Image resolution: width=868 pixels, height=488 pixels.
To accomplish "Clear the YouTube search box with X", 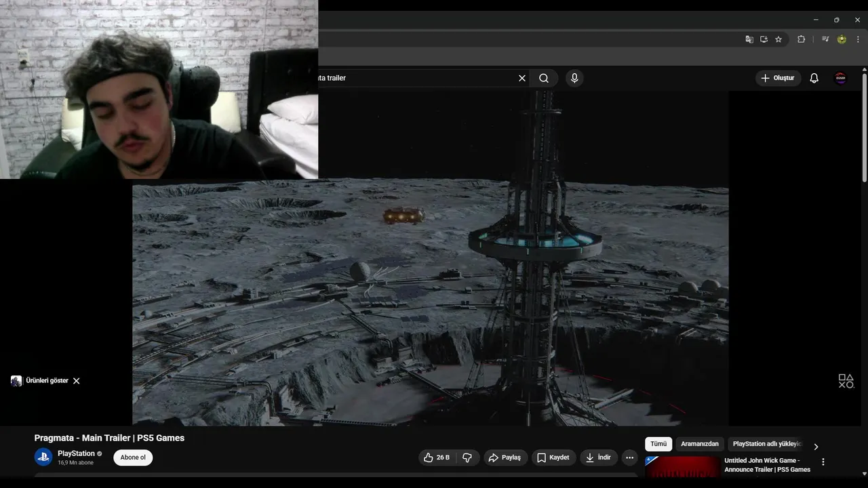I will [522, 78].
